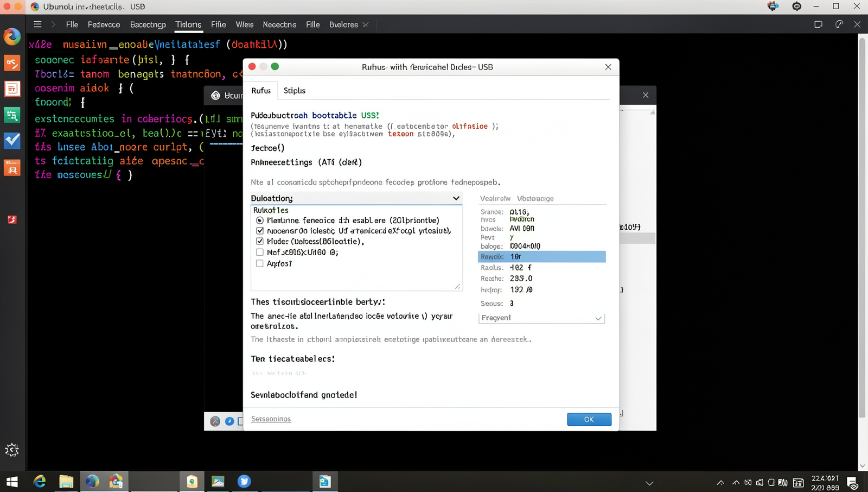This screenshot has height=492, width=868.
Task: Show hidden icons arrow in system tray
Action: 720,482
